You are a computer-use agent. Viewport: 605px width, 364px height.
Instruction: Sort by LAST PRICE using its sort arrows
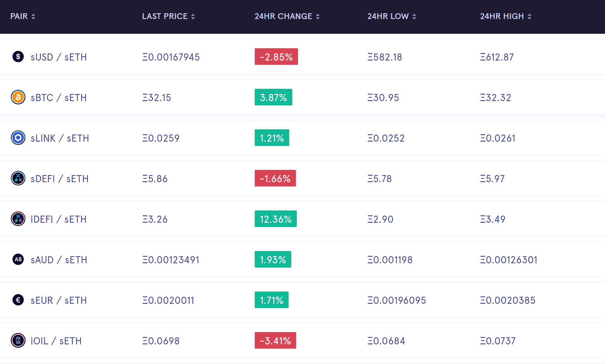point(193,17)
